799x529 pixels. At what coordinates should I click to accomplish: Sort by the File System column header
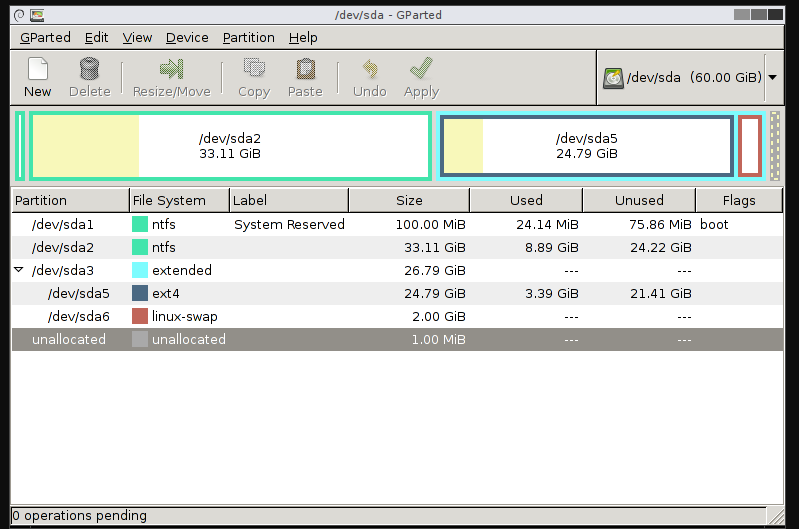pyautogui.click(x=179, y=200)
